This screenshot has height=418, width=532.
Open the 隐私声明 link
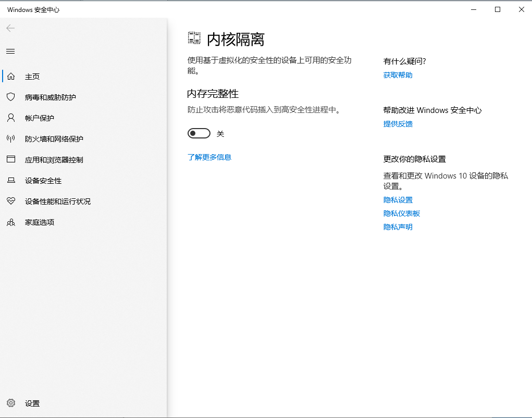[x=398, y=226]
